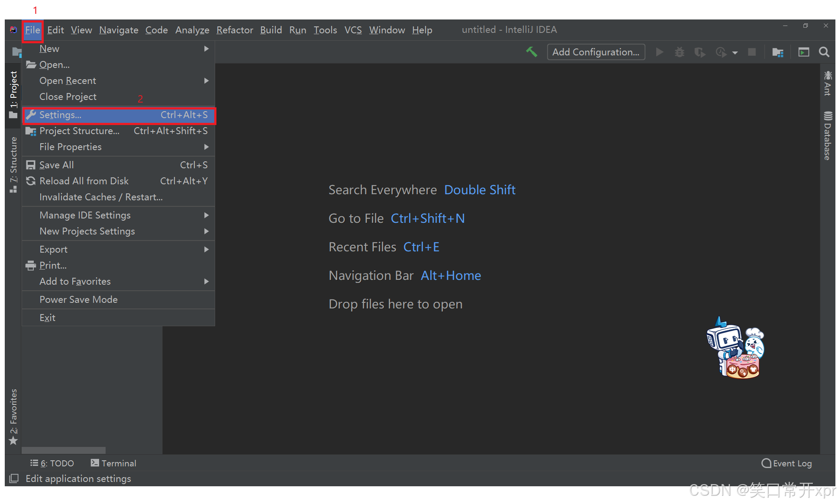The image size is (838, 504).
Task: Select Settings... menu item
Action: click(118, 115)
